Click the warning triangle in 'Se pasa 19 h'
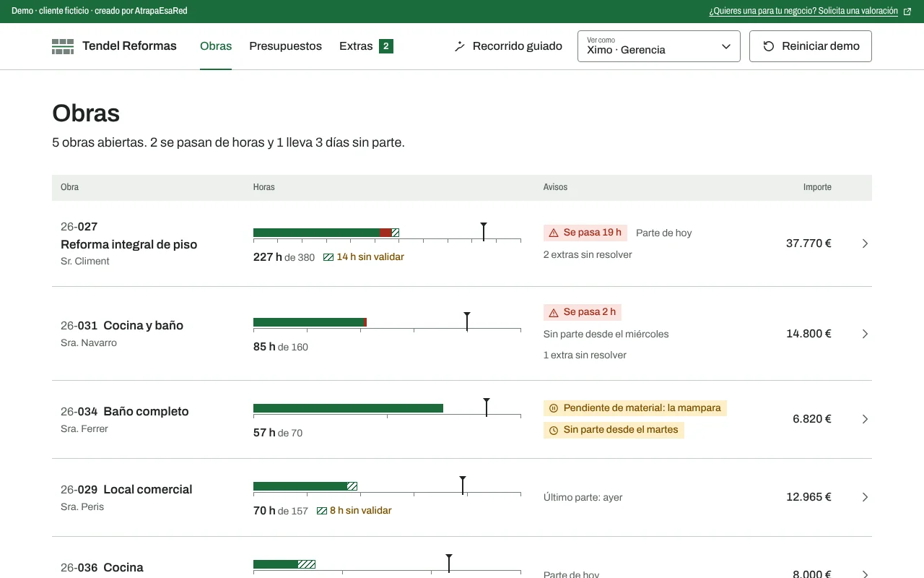 554,233
